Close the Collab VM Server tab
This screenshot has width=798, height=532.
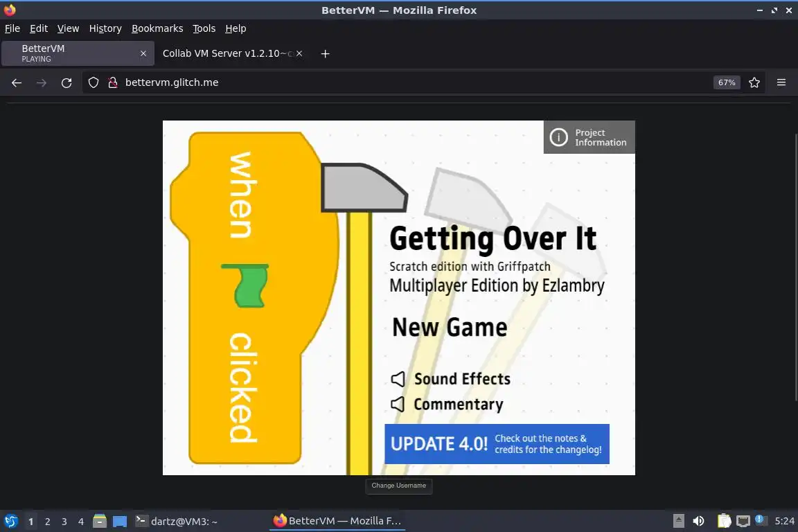299,53
